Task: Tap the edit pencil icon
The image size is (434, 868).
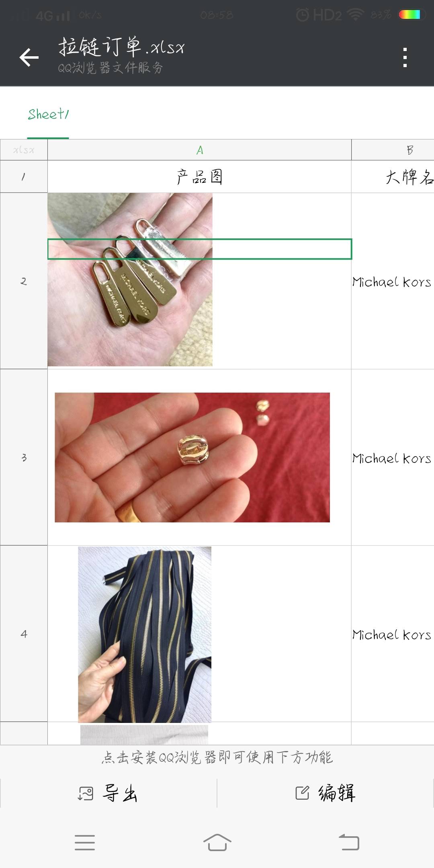Action: click(302, 792)
